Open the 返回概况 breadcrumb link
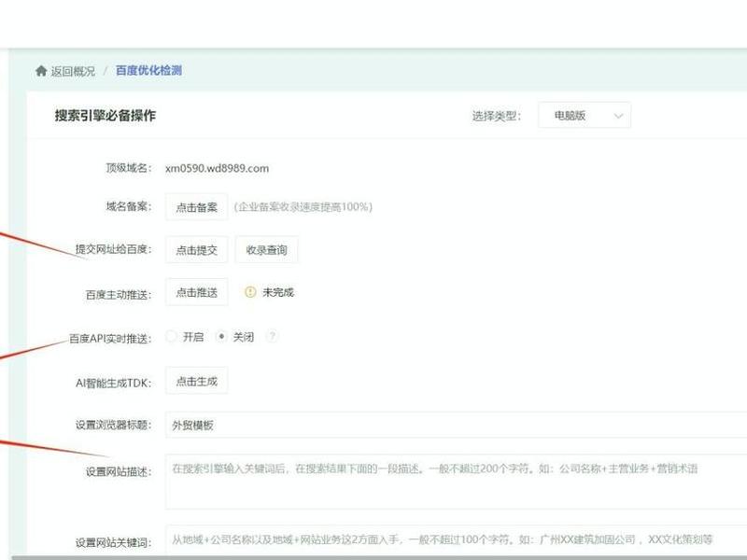 [x=73, y=72]
